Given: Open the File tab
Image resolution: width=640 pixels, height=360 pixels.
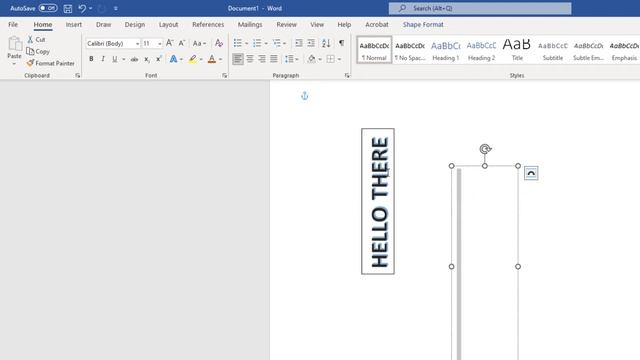Looking at the screenshot, I should [x=13, y=24].
